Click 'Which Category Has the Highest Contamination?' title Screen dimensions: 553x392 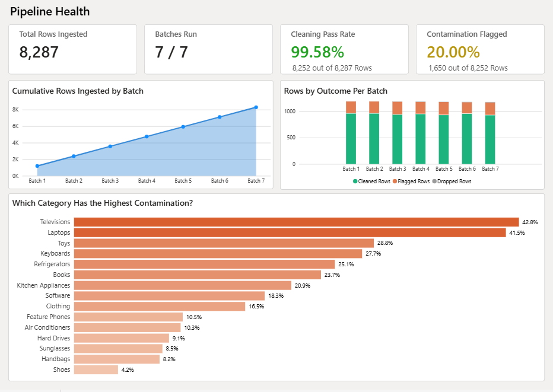[x=102, y=203]
